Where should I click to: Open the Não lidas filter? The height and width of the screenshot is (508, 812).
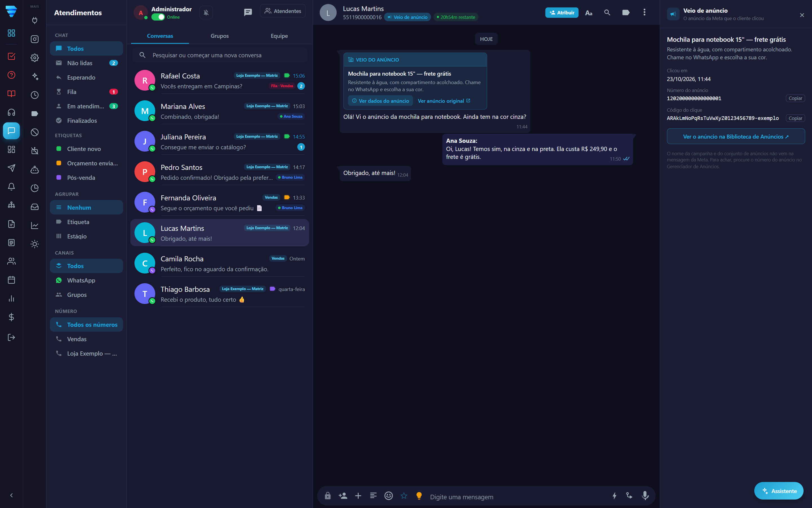(x=87, y=63)
